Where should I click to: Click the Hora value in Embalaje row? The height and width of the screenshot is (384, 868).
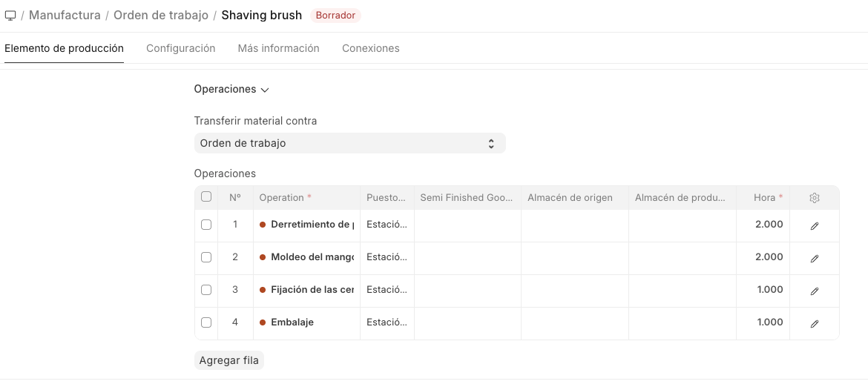coord(769,322)
